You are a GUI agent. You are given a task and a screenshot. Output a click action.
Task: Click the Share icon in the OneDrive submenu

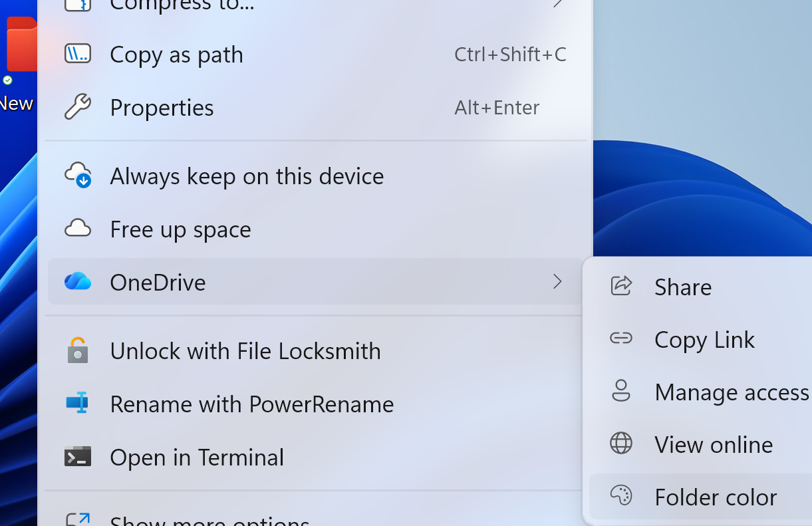[x=621, y=286]
